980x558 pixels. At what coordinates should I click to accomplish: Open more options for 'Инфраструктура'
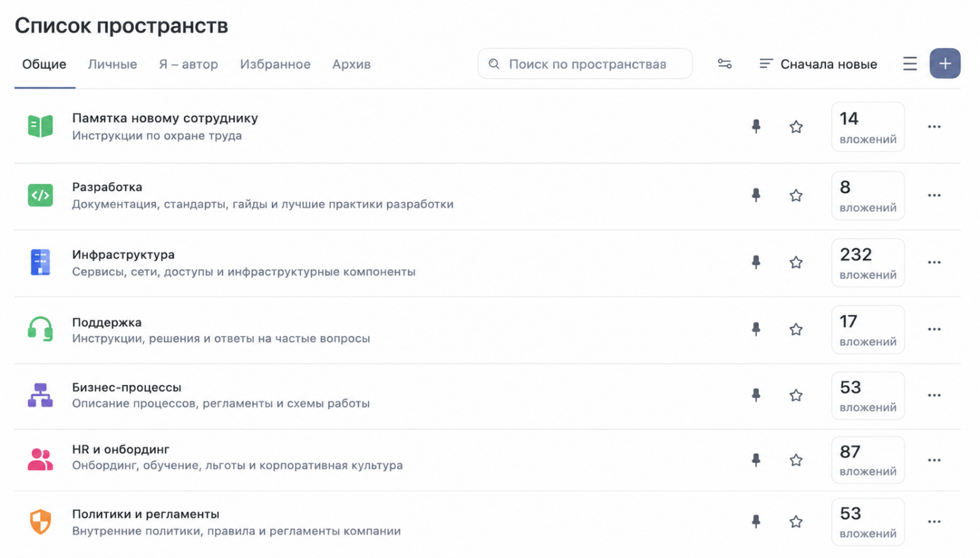(x=934, y=262)
